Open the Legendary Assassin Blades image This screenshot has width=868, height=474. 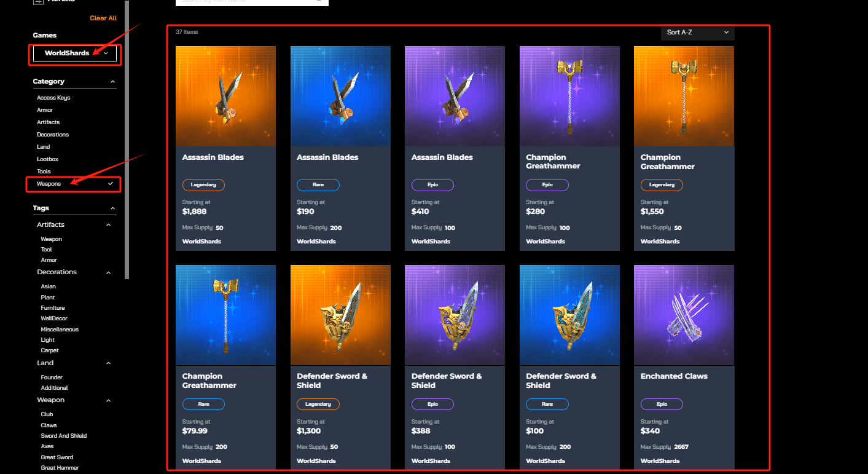pyautogui.click(x=225, y=96)
